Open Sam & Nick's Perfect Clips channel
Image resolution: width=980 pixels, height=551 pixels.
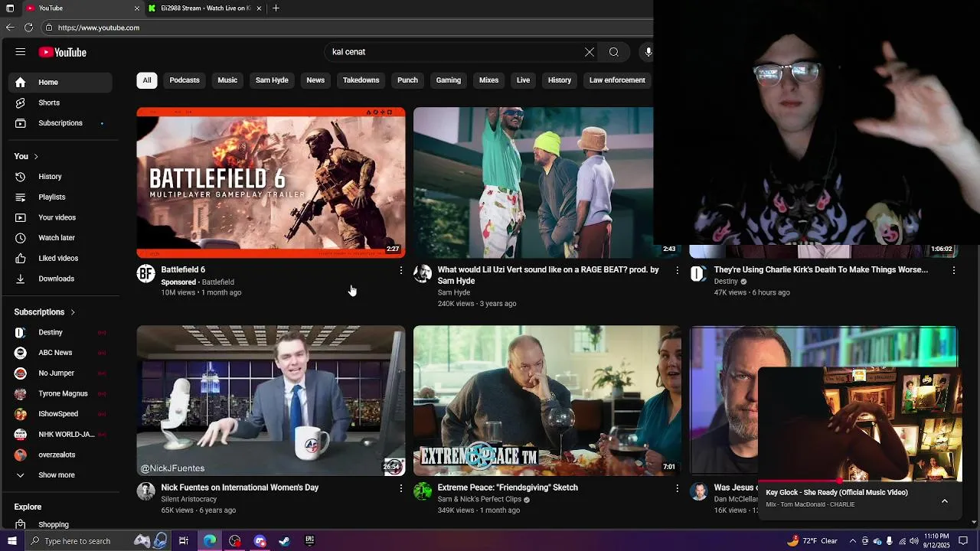click(479, 499)
